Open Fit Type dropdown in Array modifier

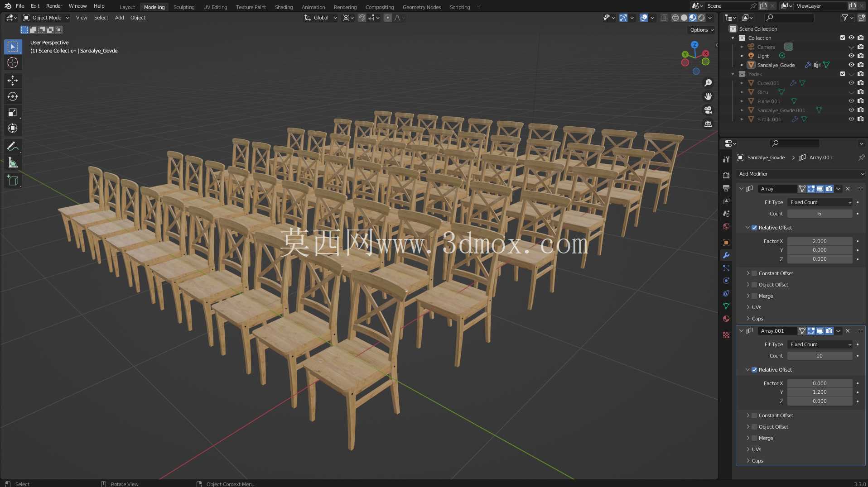click(x=820, y=202)
